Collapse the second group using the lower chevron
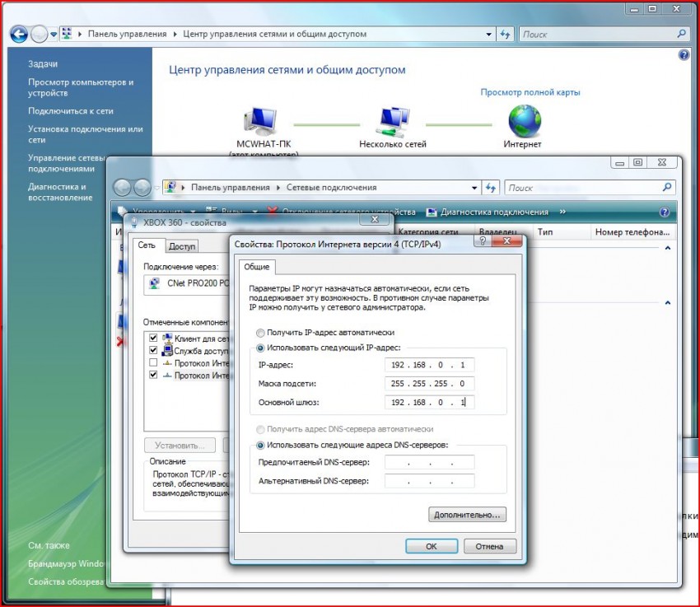Screen dimensions: 700x607 (668, 302)
